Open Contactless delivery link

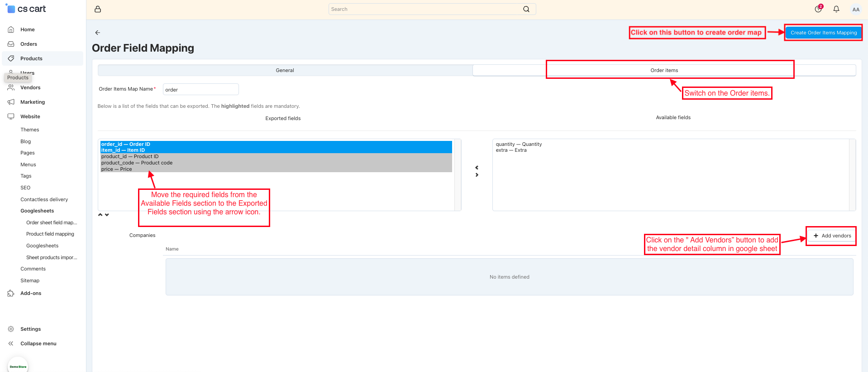pyautogui.click(x=44, y=199)
